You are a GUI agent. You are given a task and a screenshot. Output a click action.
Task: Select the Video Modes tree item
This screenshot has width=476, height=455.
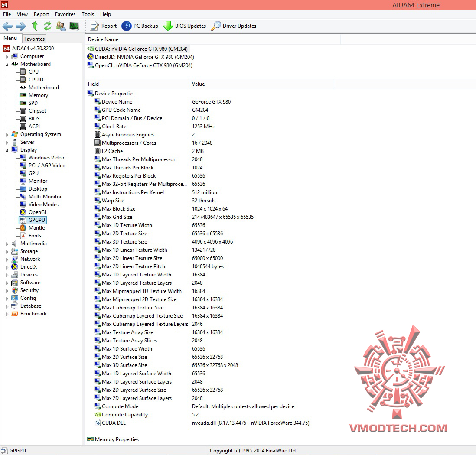click(x=43, y=205)
